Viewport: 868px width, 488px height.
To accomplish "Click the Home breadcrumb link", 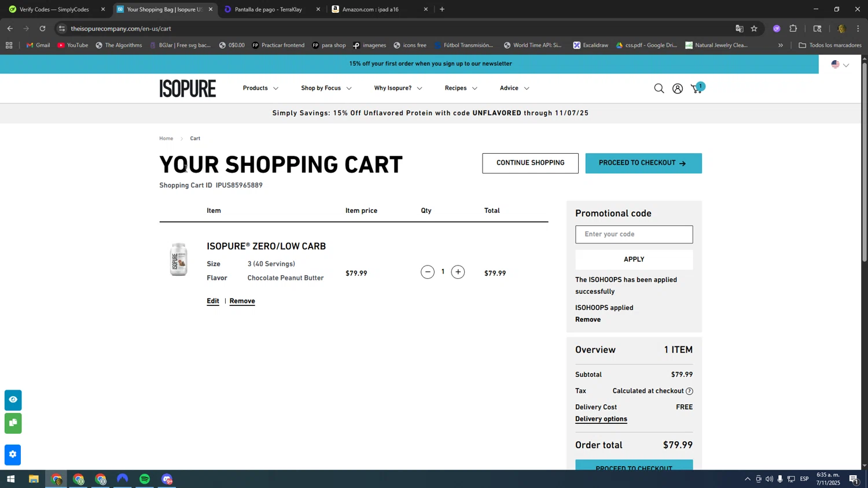I will [x=166, y=139].
